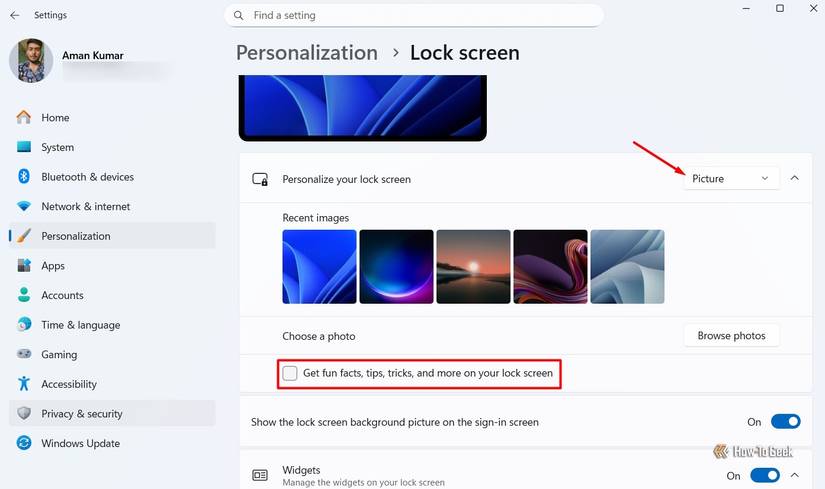Turn off the Widgets toggle
825x489 pixels.
764,476
